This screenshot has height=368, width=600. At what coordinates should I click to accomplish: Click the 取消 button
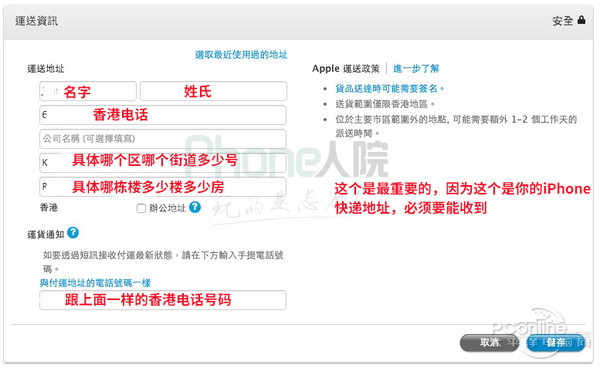coord(490,343)
